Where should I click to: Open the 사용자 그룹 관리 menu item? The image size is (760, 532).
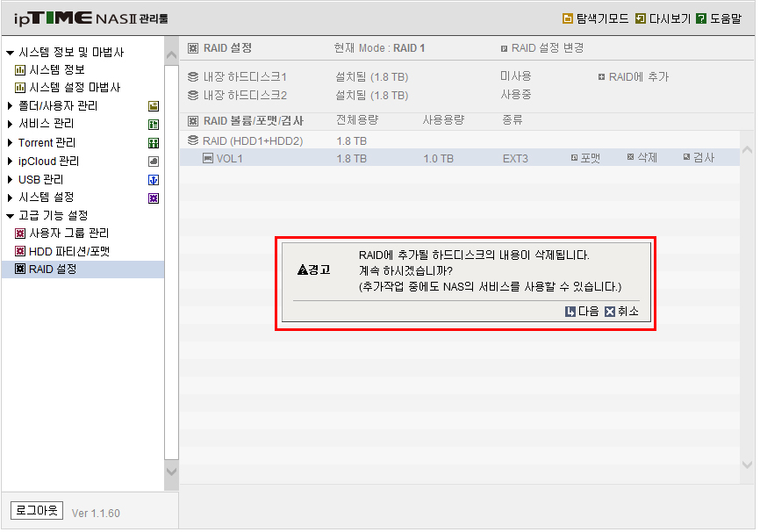pyautogui.click(x=69, y=234)
